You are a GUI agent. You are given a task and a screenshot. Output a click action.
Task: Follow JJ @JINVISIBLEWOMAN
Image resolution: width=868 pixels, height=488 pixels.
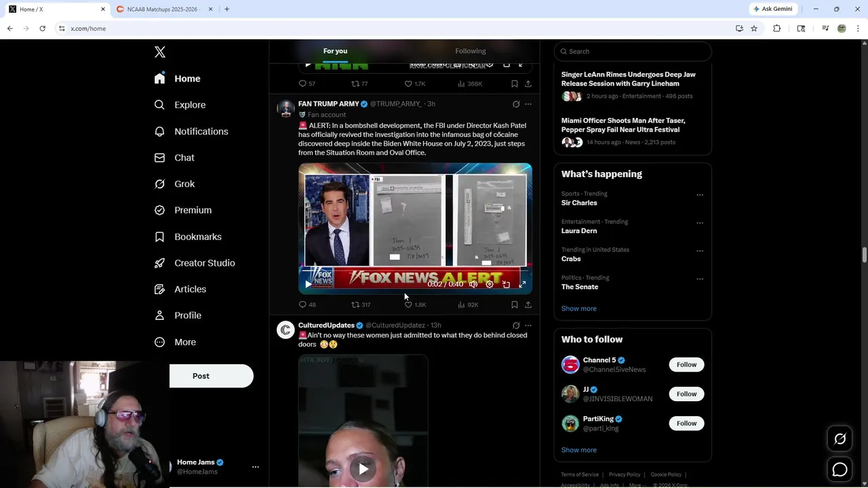tap(686, 394)
